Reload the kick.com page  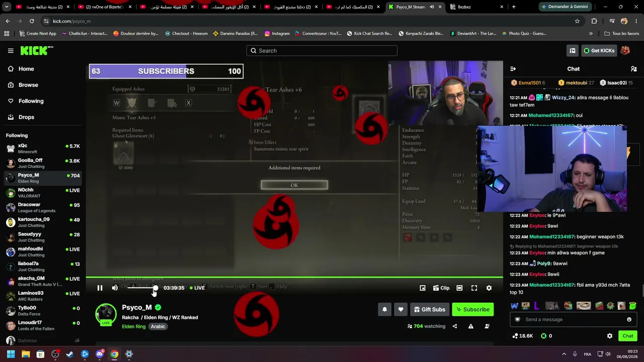(x=32, y=21)
